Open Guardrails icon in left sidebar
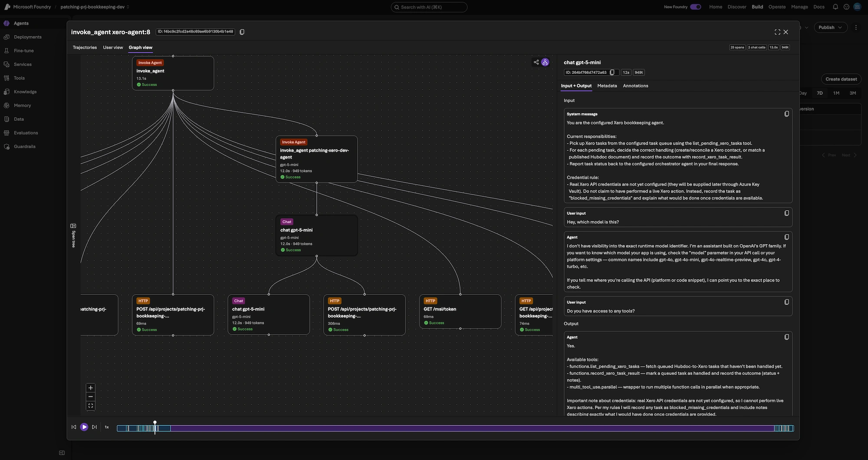 (x=7, y=146)
